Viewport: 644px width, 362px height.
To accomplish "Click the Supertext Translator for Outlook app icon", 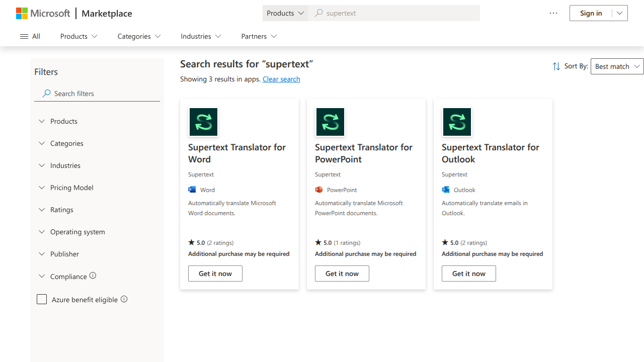I will [x=456, y=122].
